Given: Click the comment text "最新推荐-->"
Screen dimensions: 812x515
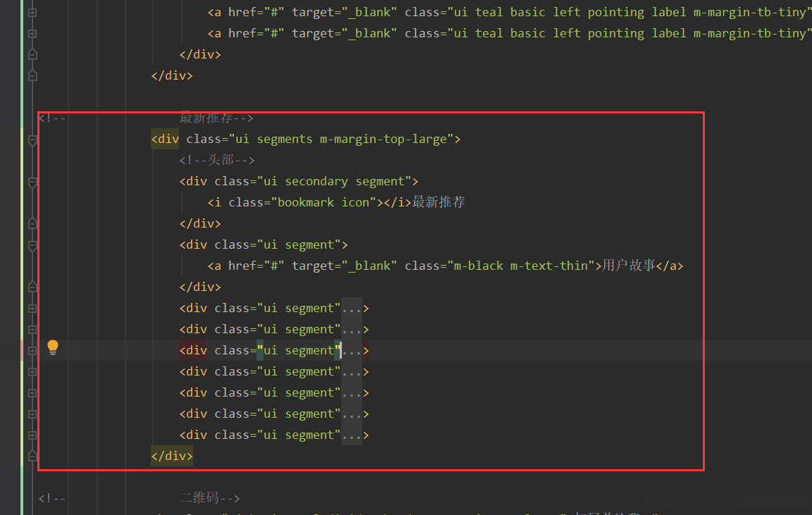Looking at the screenshot, I should point(216,118).
